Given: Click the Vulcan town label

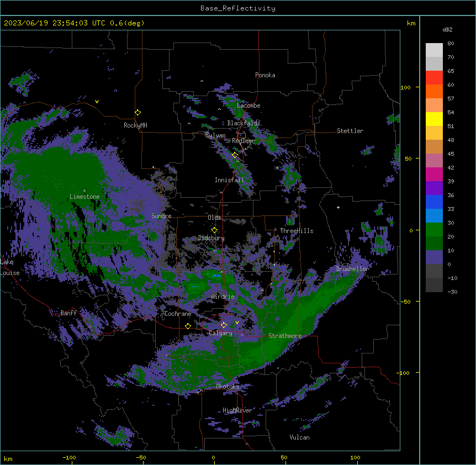Looking at the screenshot, I should pyautogui.click(x=299, y=437).
